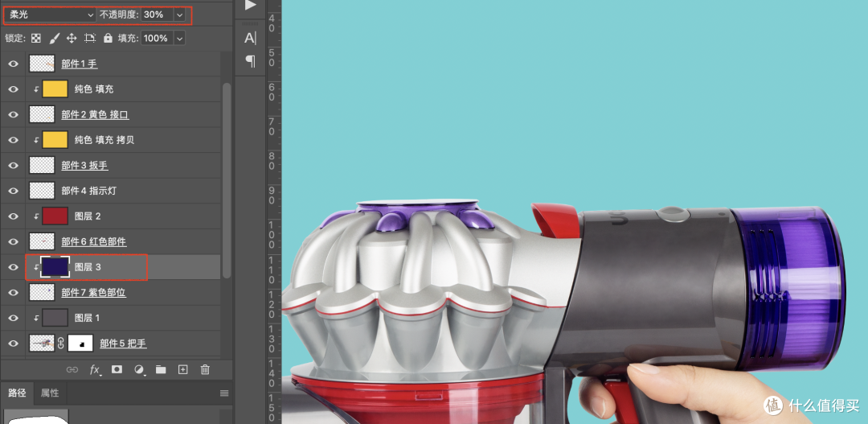Open the Character panel icon
The image size is (868, 424).
250,39
